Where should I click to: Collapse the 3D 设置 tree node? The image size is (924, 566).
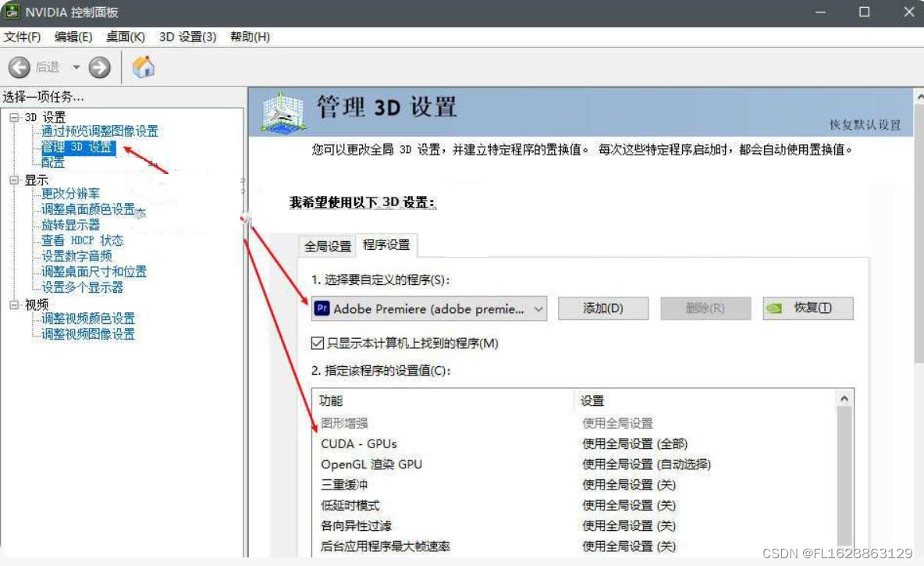click(x=14, y=117)
